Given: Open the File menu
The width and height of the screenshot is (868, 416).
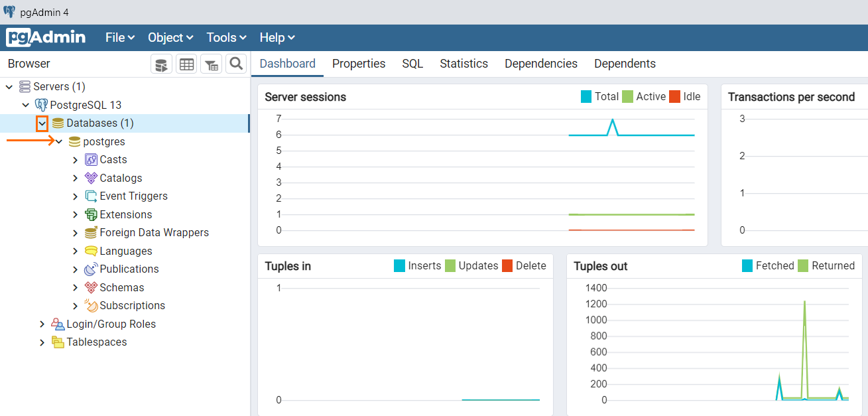Looking at the screenshot, I should pyautogui.click(x=120, y=38).
